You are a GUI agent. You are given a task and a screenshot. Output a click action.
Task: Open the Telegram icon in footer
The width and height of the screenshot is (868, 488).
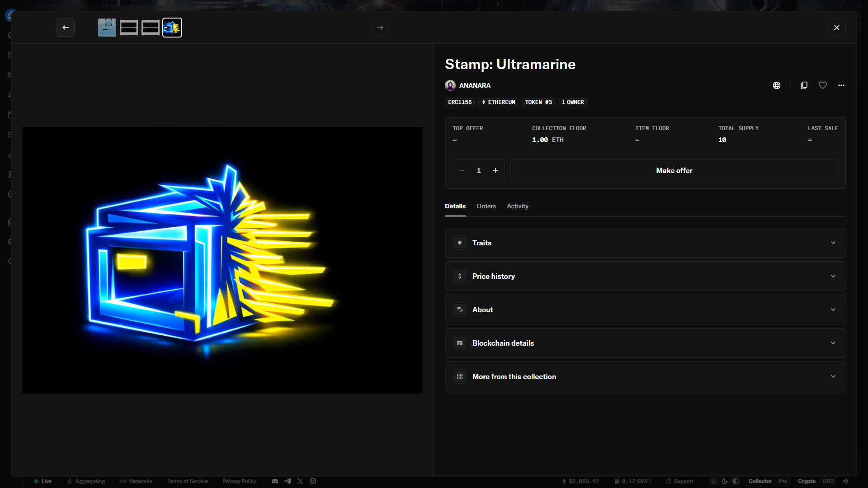click(288, 481)
